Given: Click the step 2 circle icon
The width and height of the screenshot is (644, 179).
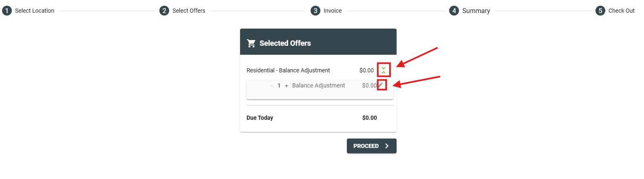Looking at the screenshot, I should point(164,11).
